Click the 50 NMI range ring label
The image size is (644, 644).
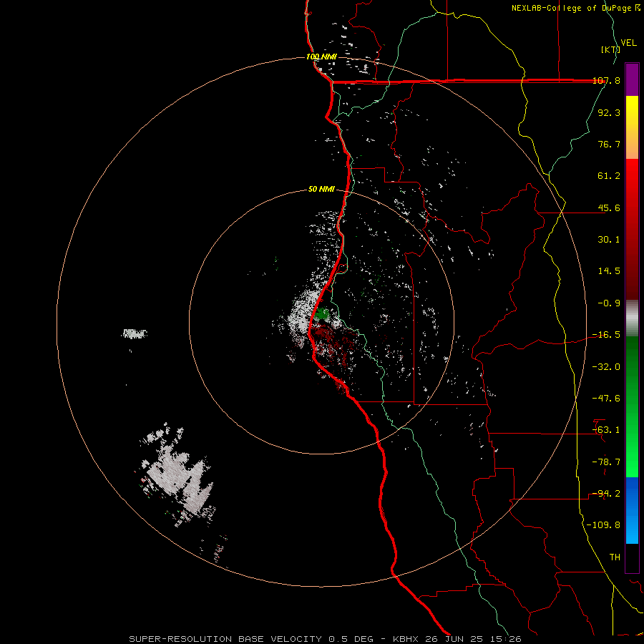(x=321, y=190)
